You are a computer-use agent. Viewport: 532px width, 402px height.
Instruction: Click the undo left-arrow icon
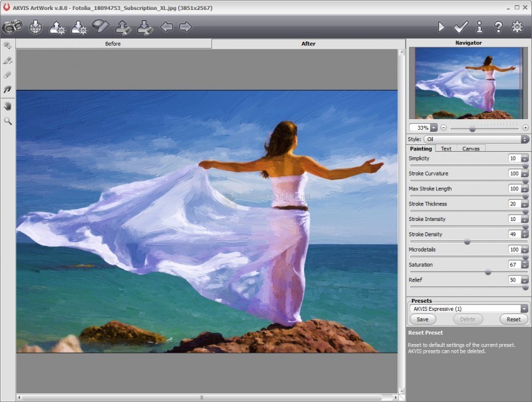166,27
